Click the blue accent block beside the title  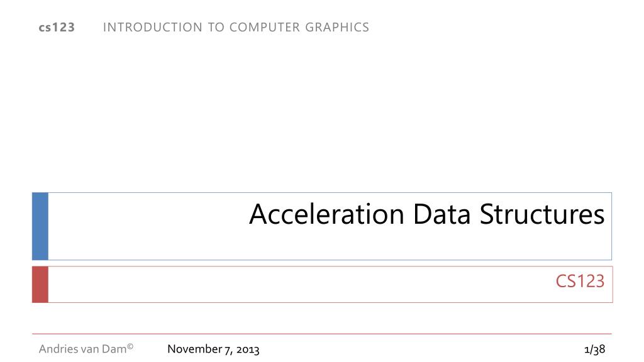tap(40, 226)
